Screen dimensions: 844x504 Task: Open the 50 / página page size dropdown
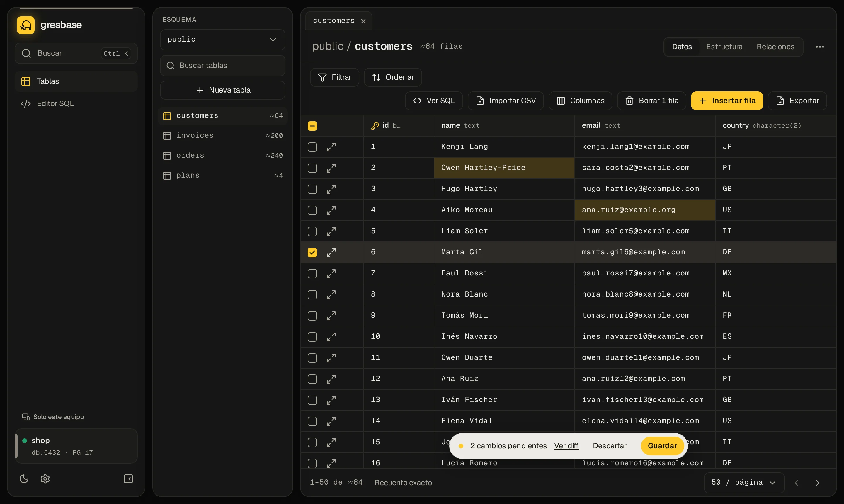click(x=744, y=483)
